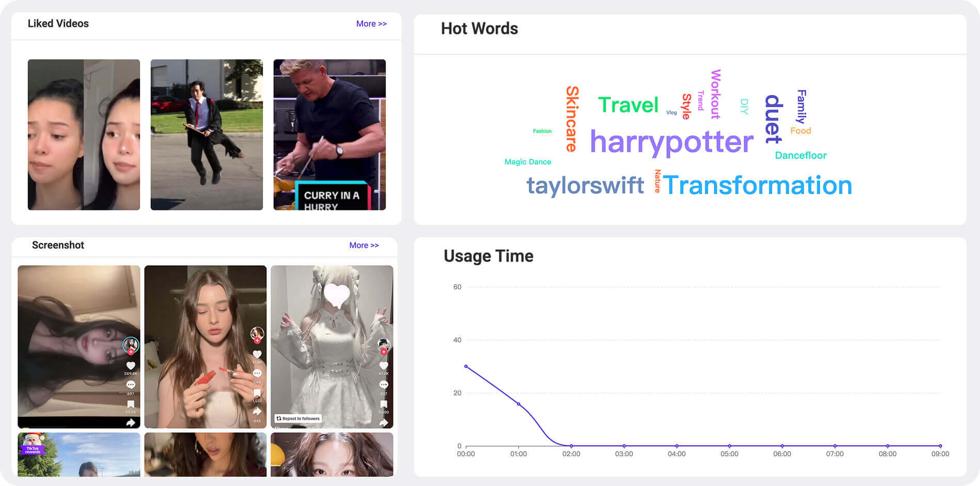Click the harrypotter hot word
Viewport: 980px width, 486px height.
pyautogui.click(x=671, y=142)
